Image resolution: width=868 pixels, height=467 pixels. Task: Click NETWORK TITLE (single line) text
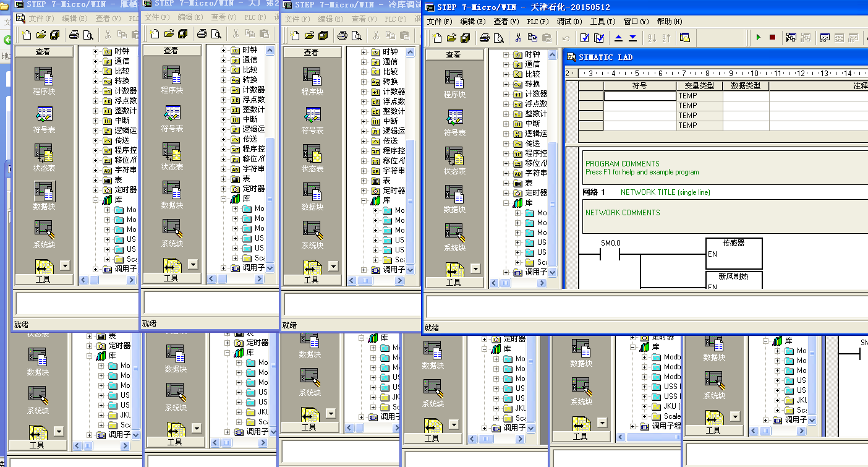click(x=665, y=192)
